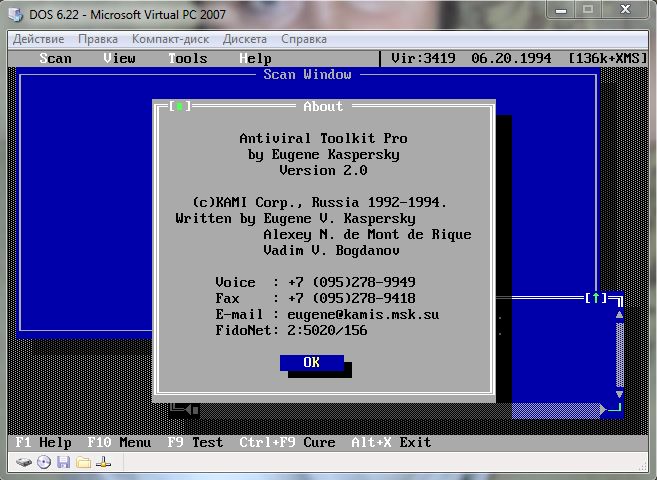Screen dimensions: 657x480
Task: Click the hard disk status icon
Action: 24,462
